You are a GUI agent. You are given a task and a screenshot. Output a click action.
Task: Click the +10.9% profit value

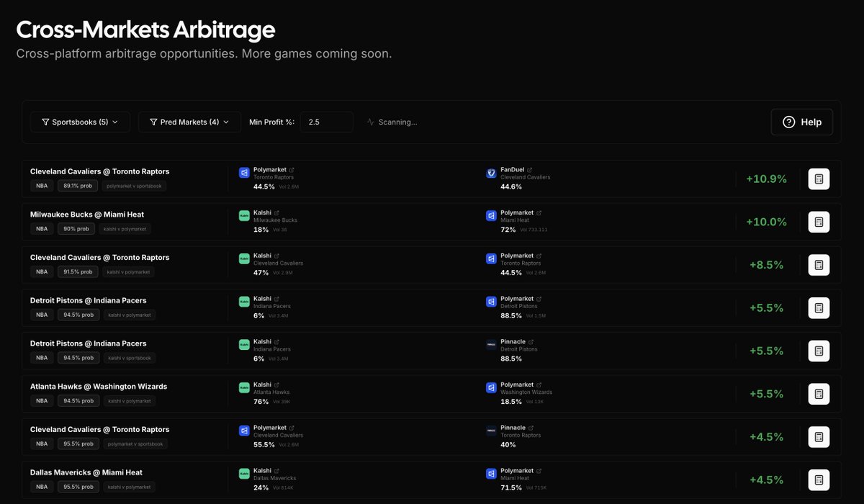pyautogui.click(x=766, y=179)
